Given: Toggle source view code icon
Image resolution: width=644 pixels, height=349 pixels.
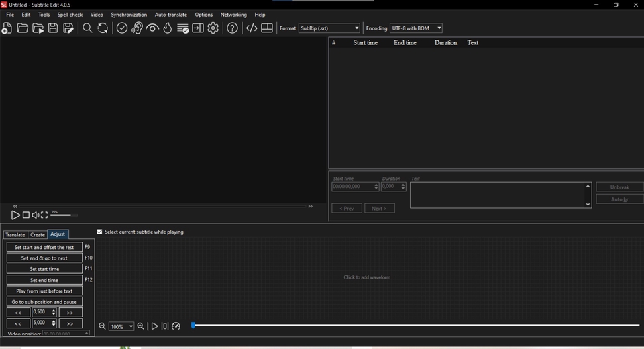Looking at the screenshot, I should tap(252, 28).
